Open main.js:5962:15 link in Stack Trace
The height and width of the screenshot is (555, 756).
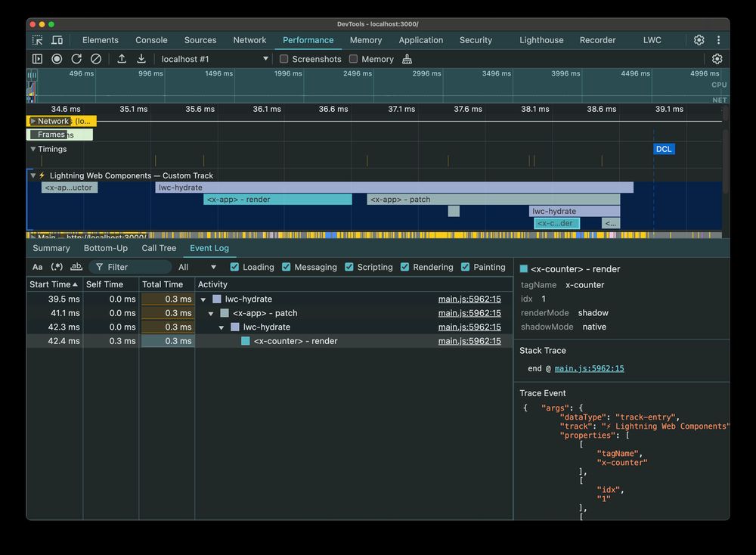click(x=589, y=368)
